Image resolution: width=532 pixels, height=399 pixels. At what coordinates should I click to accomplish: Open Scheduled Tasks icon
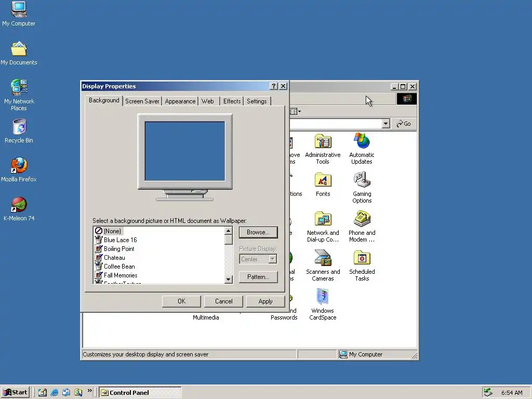362,265
